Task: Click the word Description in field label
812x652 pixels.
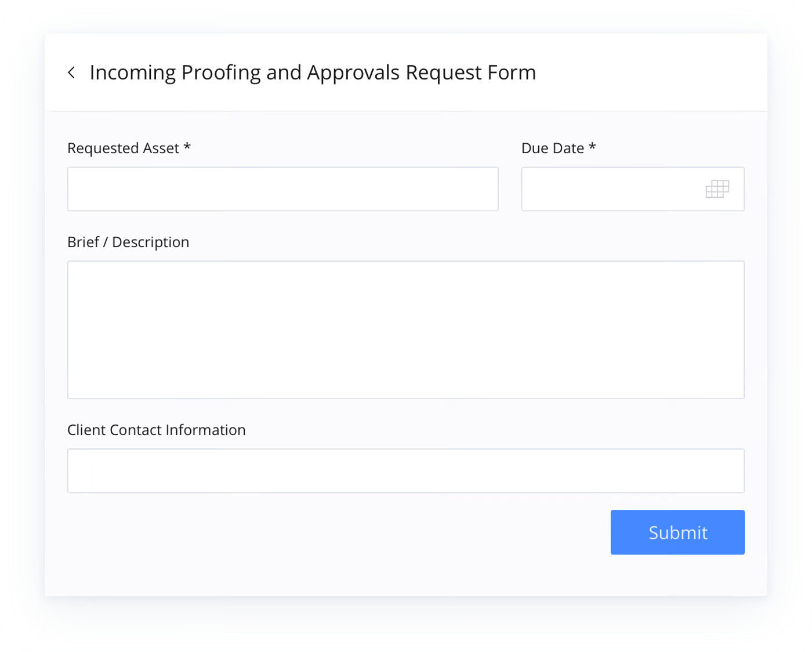Action: (151, 242)
